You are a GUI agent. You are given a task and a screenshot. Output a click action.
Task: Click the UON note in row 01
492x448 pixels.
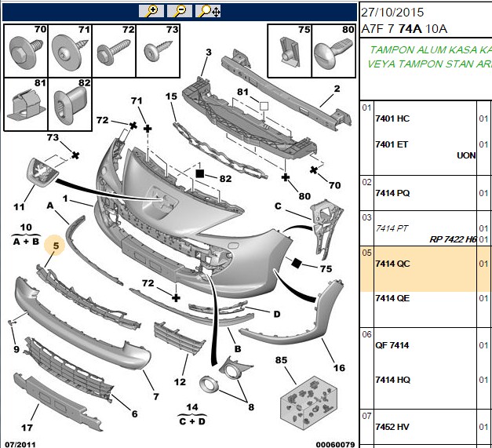[x=466, y=155]
